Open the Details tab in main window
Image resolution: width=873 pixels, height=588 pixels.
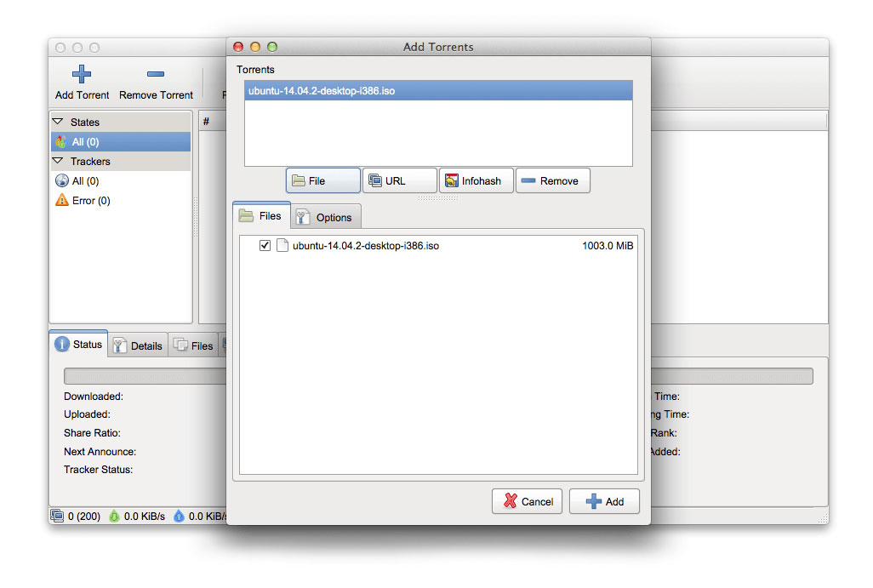point(138,345)
